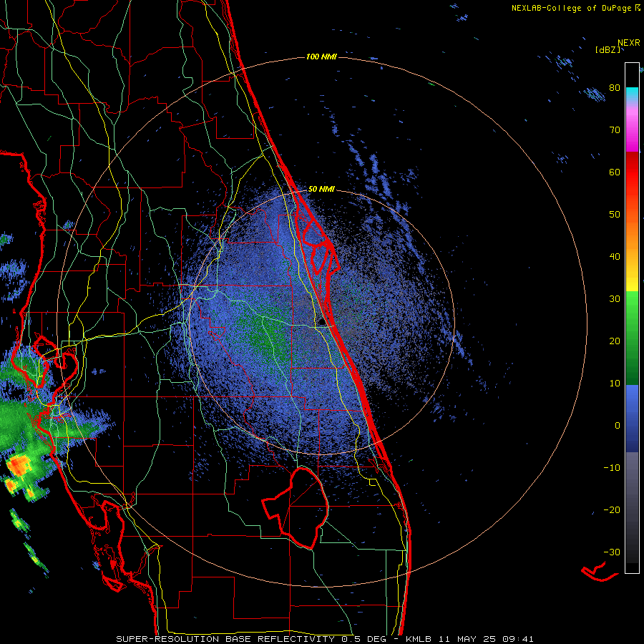
Task: Click the vertical dBZ color scale bar
Action: [x=633, y=318]
